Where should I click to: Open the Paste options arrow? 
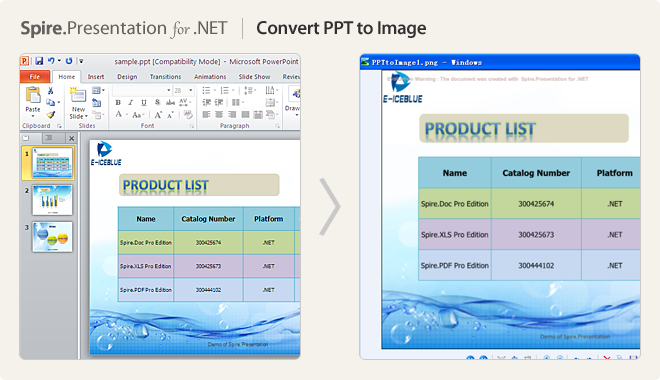32,116
